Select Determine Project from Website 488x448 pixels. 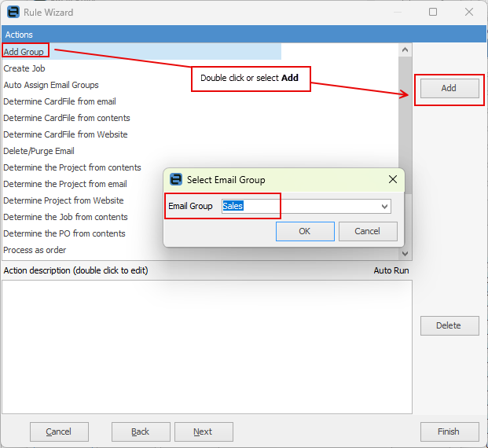point(64,200)
